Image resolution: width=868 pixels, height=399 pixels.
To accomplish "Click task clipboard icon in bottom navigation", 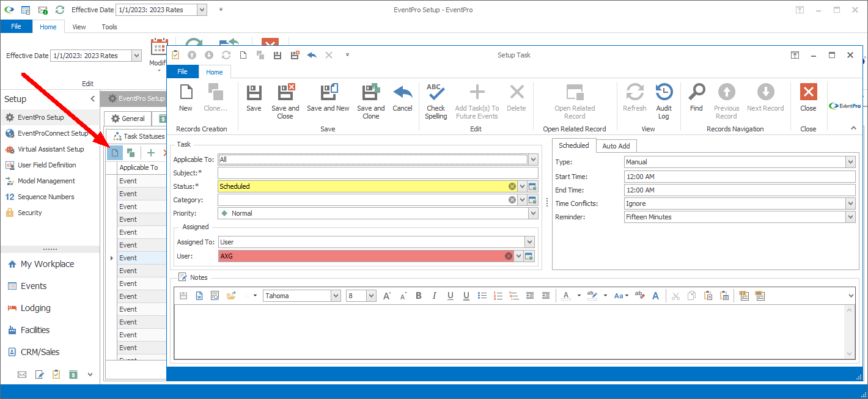I will 56,375.
